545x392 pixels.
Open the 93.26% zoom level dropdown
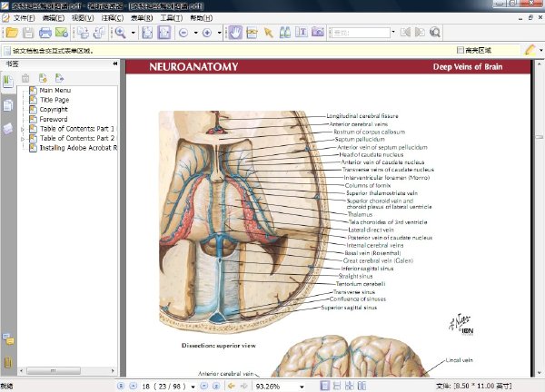302,387
